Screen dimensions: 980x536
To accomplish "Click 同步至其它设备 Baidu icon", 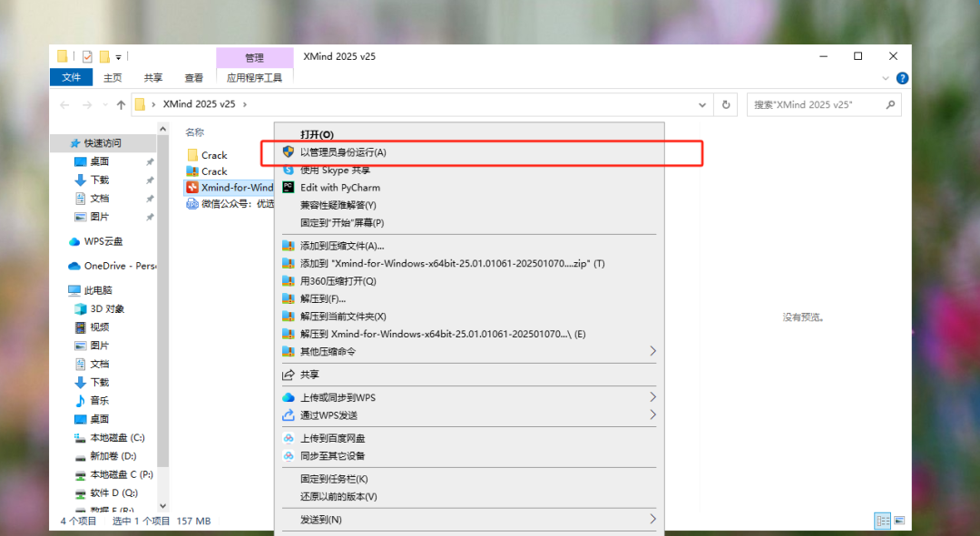I will coord(289,456).
